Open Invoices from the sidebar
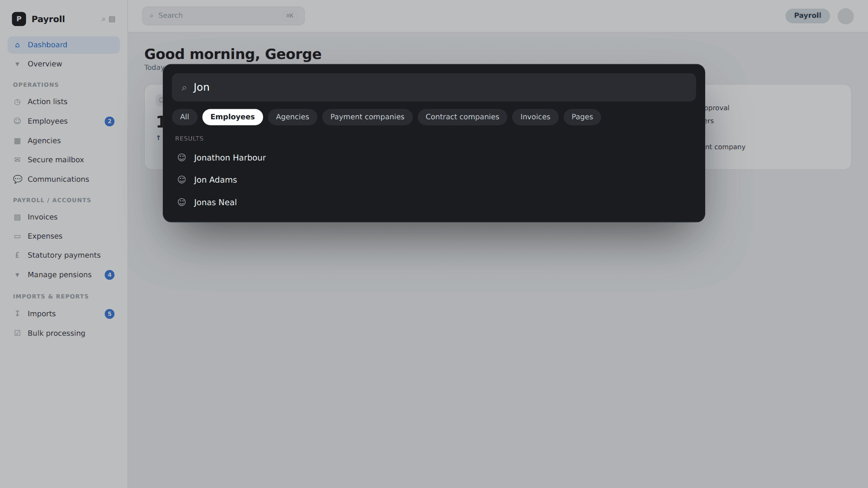 [64, 217]
